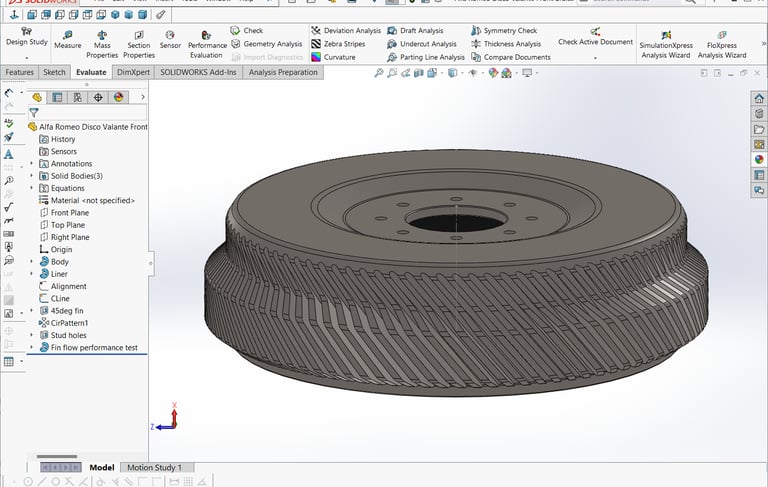Screen dimensions: 768x487
Task: Click Compare Documents
Action: [511, 57]
